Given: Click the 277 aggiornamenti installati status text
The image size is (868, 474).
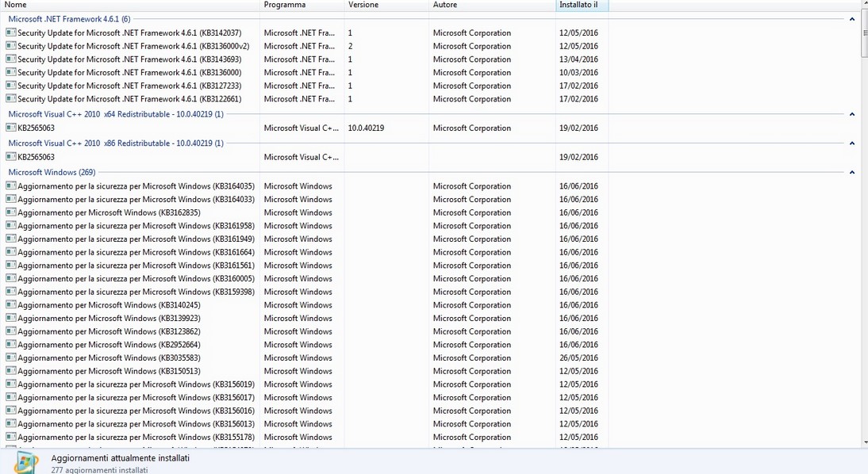Looking at the screenshot, I should tap(100, 470).
